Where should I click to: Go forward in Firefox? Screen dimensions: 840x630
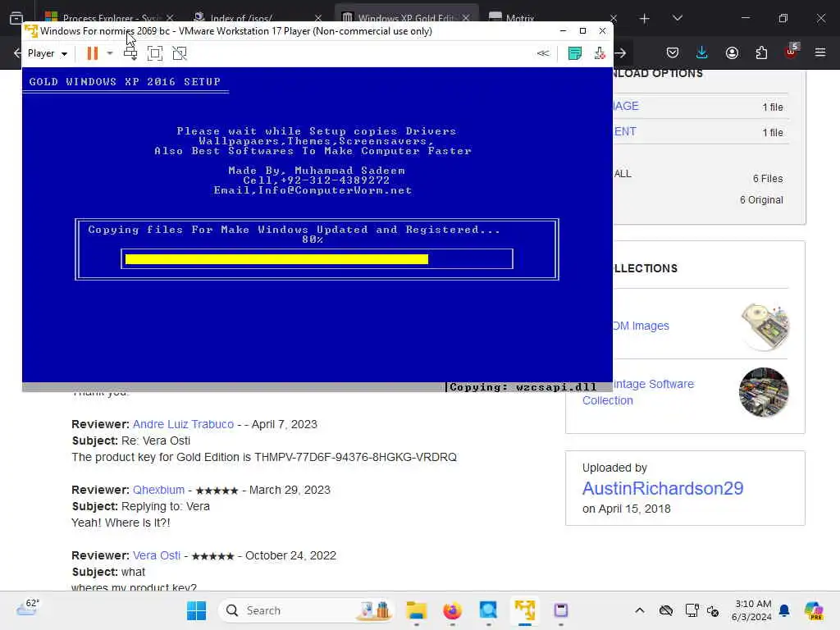tap(620, 52)
